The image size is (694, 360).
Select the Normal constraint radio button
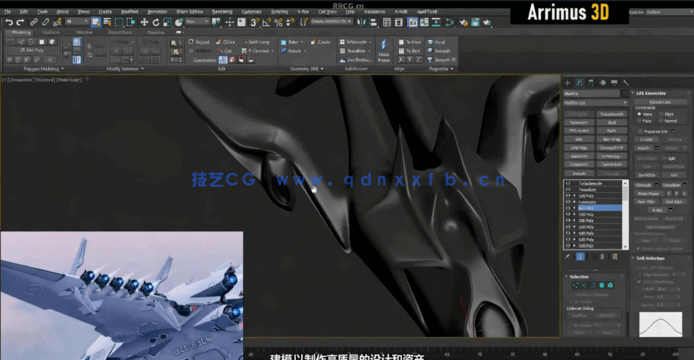[x=661, y=121]
